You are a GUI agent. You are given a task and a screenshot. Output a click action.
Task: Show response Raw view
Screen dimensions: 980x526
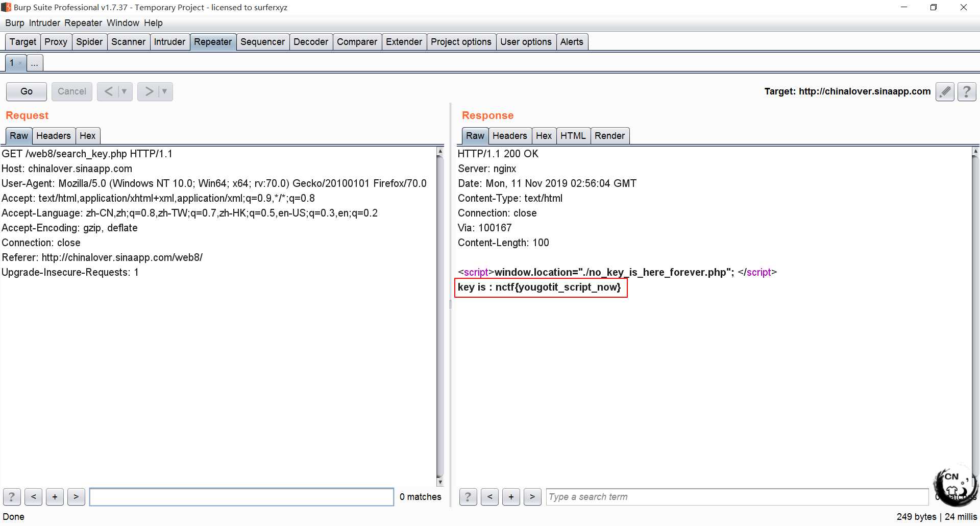475,136
